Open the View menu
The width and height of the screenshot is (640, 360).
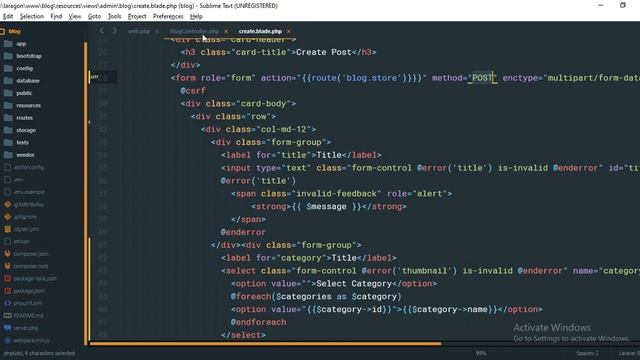pos(75,16)
